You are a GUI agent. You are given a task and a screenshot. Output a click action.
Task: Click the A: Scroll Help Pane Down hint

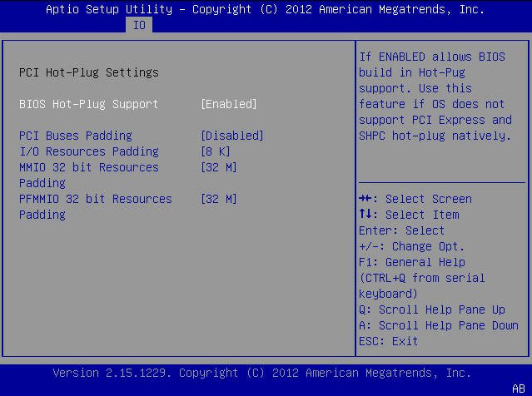(439, 325)
